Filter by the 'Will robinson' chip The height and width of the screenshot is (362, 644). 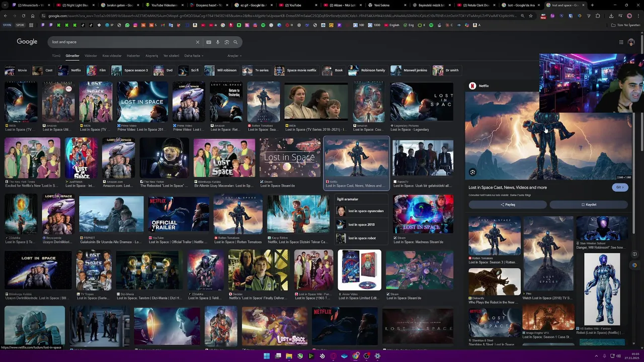coord(221,70)
